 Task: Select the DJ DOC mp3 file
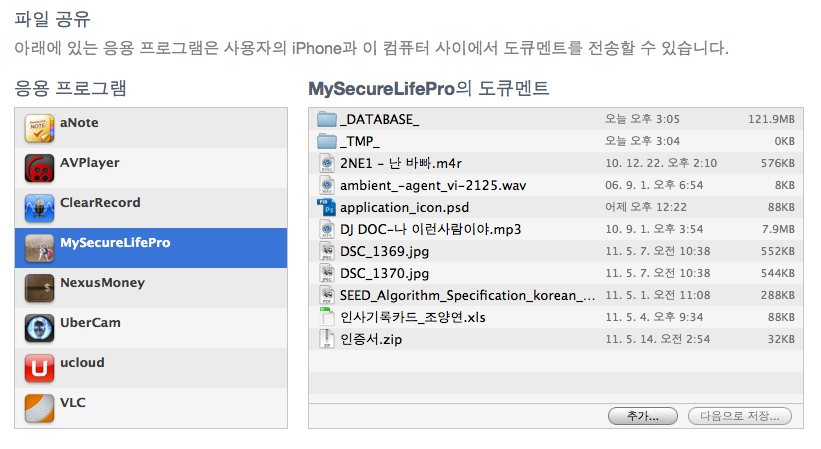556,229
